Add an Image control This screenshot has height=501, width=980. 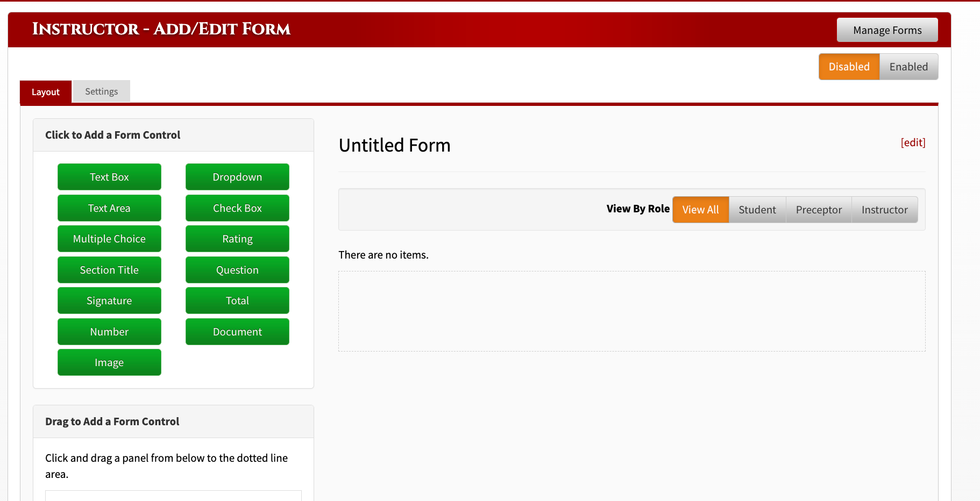tap(109, 362)
